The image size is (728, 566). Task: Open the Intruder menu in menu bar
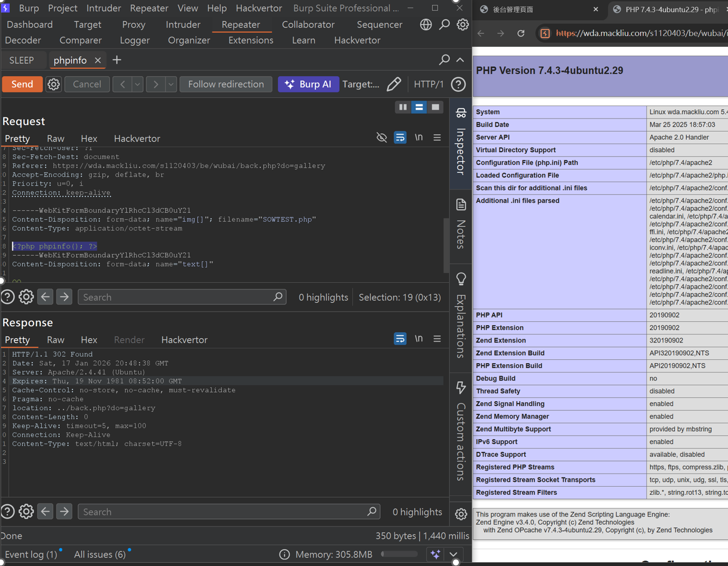(x=103, y=8)
